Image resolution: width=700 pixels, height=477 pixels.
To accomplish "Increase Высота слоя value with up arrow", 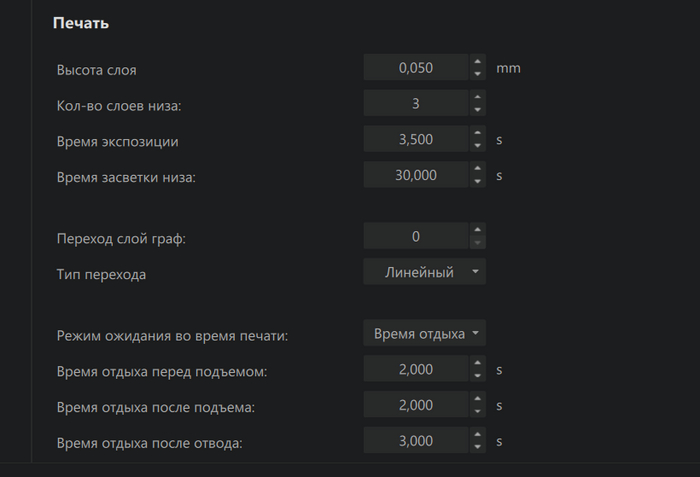I will click(x=477, y=62).
